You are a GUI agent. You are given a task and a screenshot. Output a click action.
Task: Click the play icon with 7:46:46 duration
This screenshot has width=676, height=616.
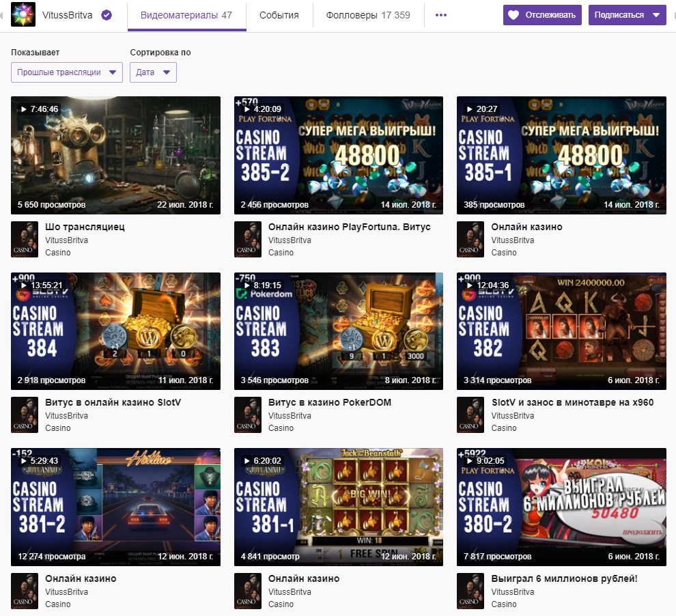coord(24,109)
